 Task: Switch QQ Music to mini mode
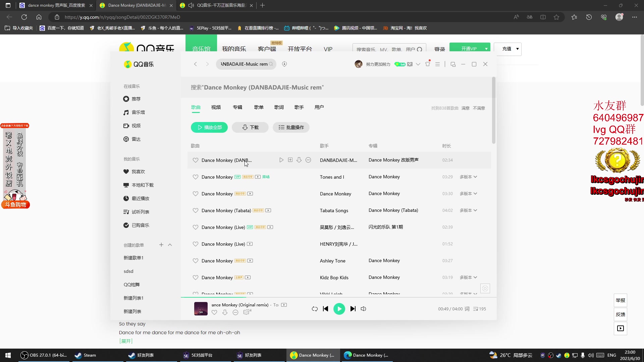point(453,64)
